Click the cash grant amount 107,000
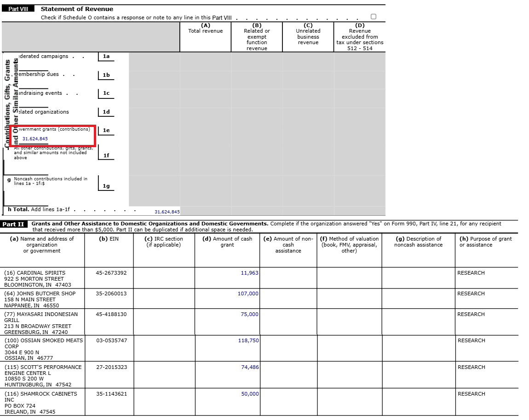Viewport: 529px width, 420px height. click(x=248, y=294)
